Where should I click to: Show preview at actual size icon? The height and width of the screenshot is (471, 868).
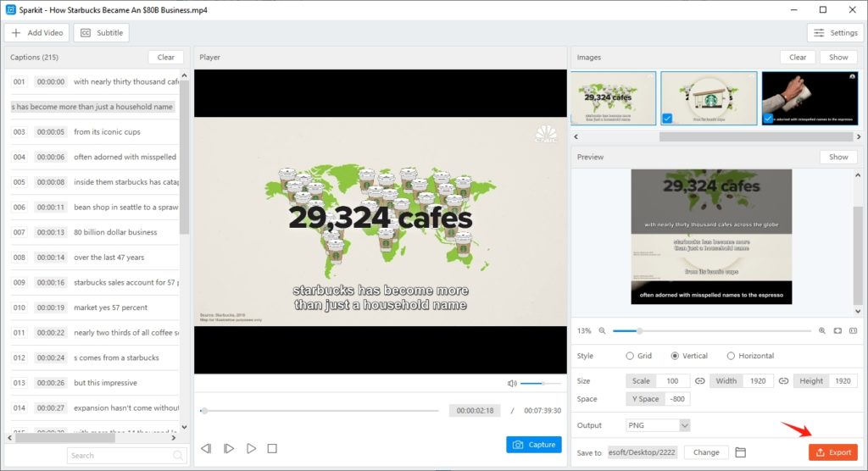(x=853, y=330)
